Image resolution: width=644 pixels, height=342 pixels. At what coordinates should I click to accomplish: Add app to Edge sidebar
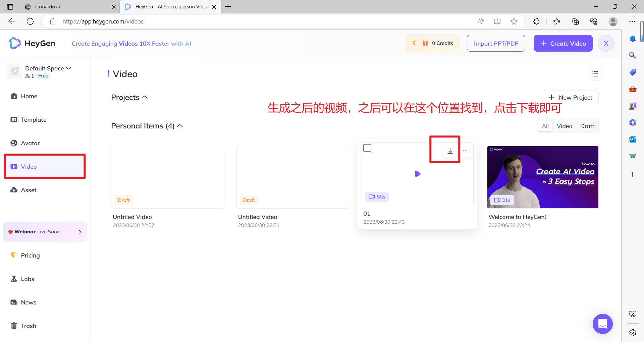[633, 174]
